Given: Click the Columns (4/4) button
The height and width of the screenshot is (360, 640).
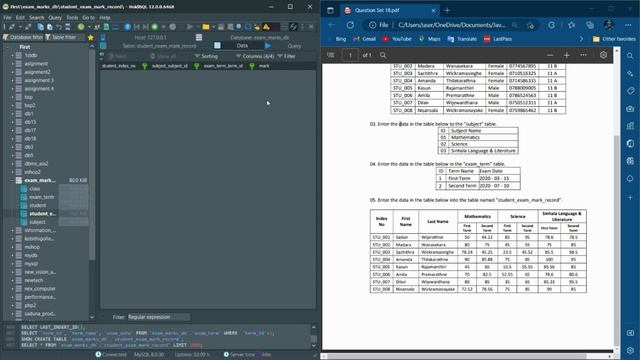Looking at the screenshot, I should coord(255,56).
